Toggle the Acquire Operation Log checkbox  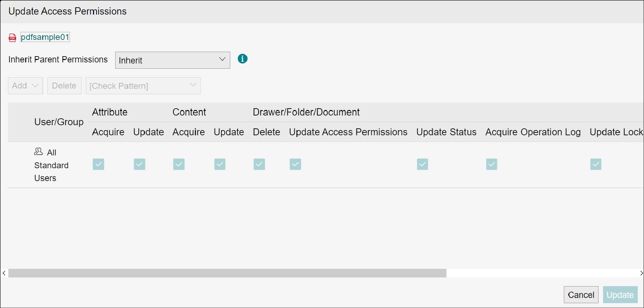tap(491, 164)
